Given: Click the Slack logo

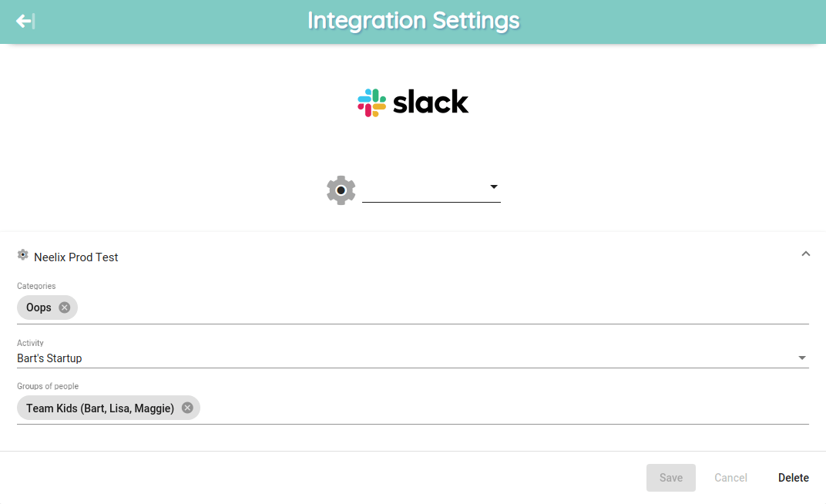Looking at the screenshot, I should (x=413, y=102).
